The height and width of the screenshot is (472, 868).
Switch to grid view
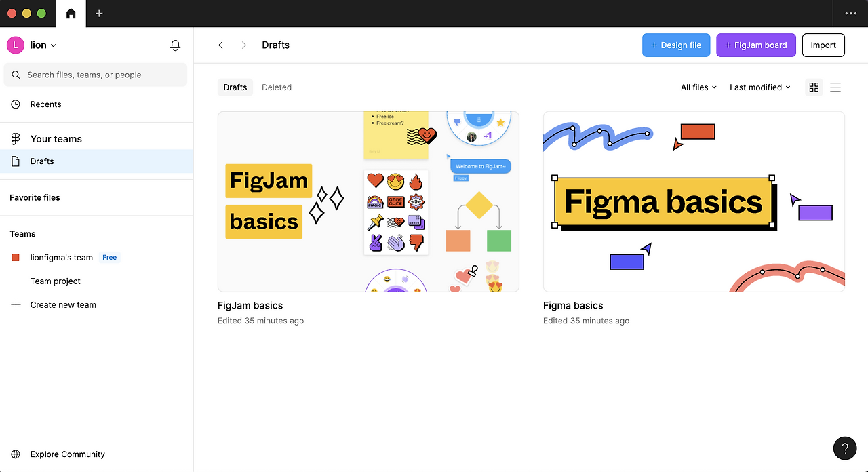(814, 87)
